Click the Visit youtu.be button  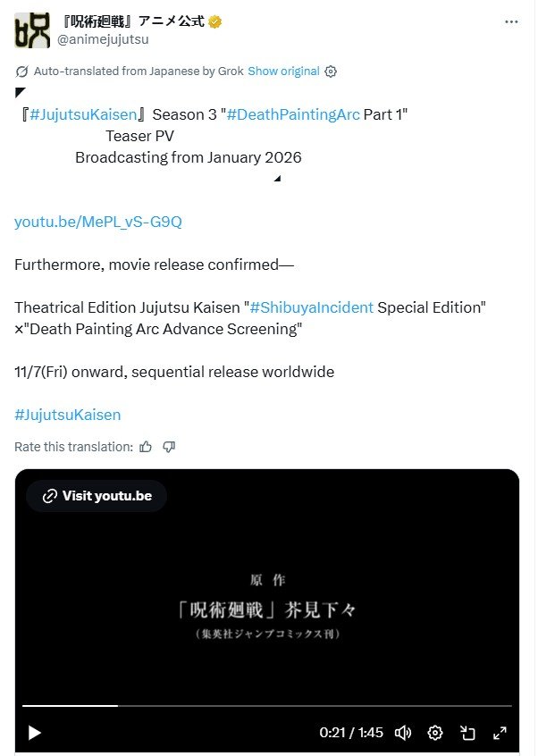click(97, 496)
